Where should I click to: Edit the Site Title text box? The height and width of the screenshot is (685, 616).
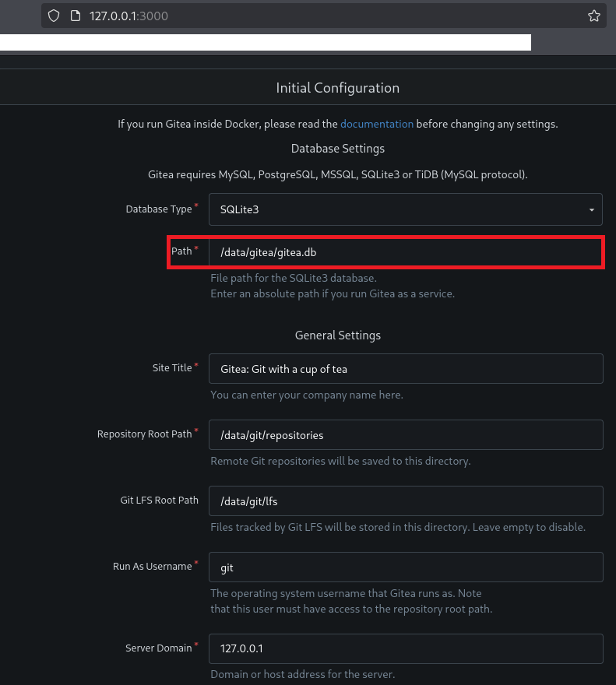pyautogui.click(x=405, y=369)
